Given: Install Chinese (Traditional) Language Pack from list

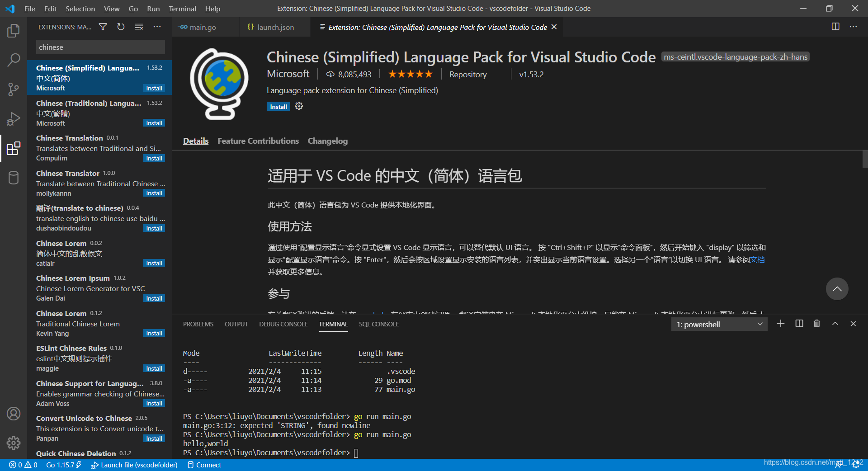Looking at the screenshot, I should 154,123.
